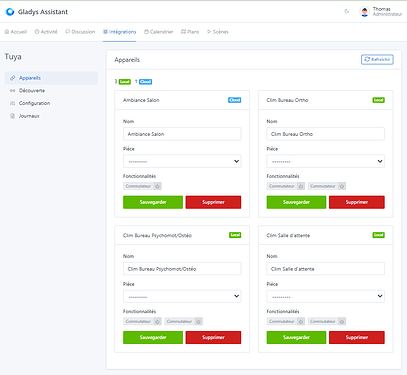Go to the Scènes tab
Screen dimensions: 407x375
tap(218, 32)
